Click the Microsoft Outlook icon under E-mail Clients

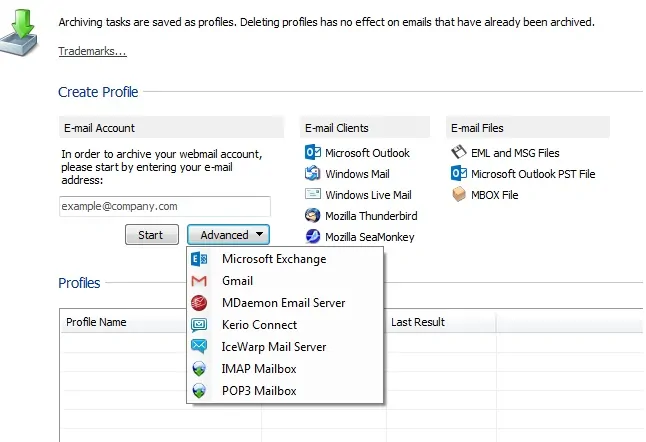[313, 152]
